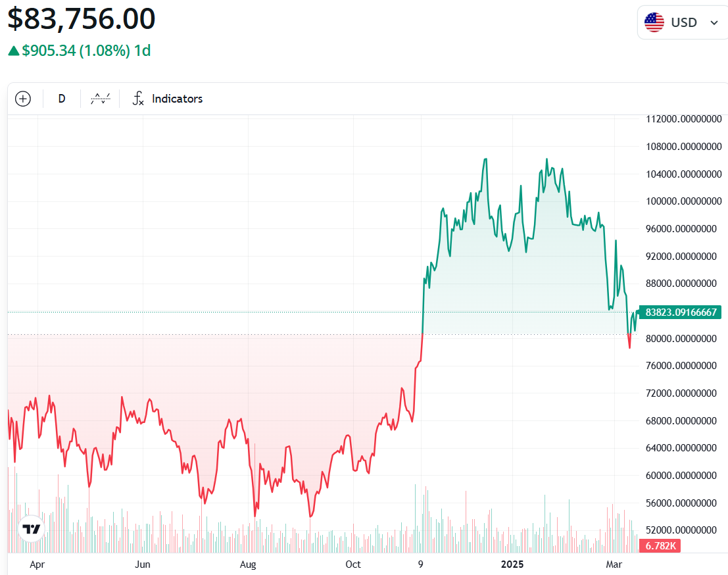Click the green 83823.09166667 price label

click(x=681, y=312)
